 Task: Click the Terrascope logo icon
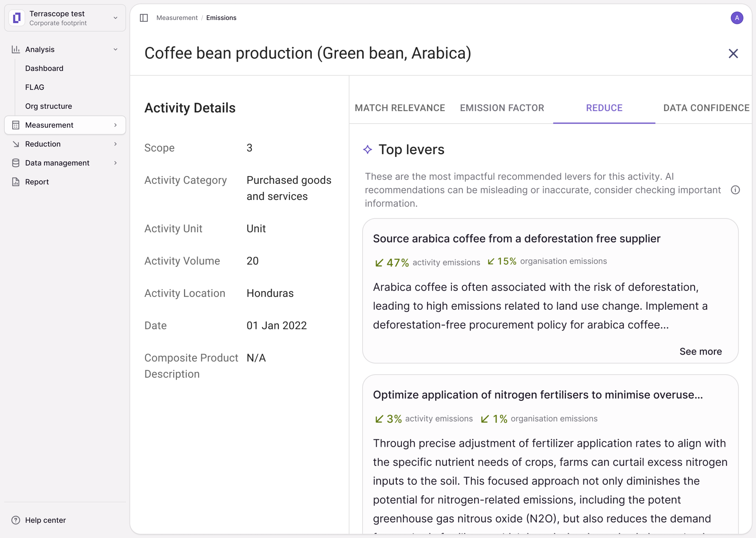pyautogui.click(x=17, y=18)
